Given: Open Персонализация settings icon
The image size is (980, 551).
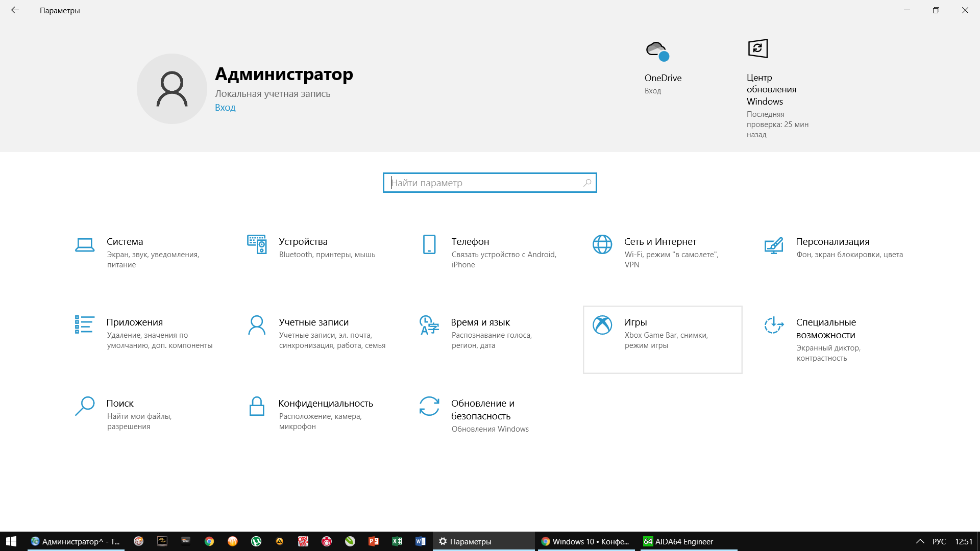Looking at the screenshot, I should coord(774,245).
